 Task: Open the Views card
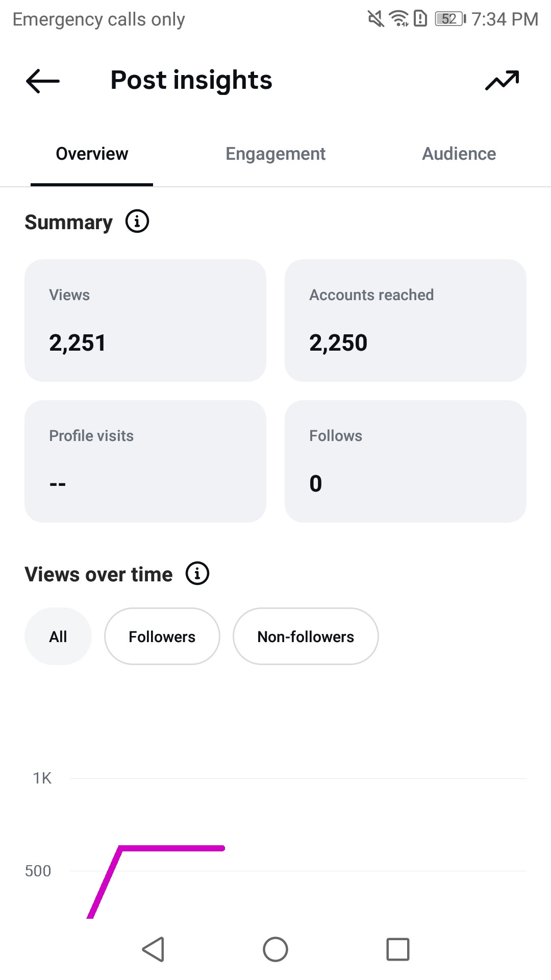(x=145, y=321)
